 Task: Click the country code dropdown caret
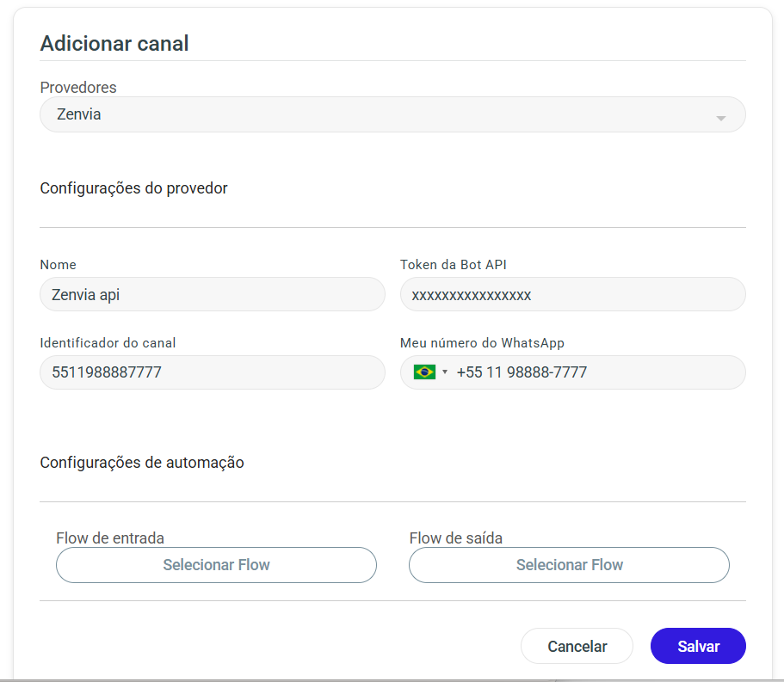click(x=445, y=372)
